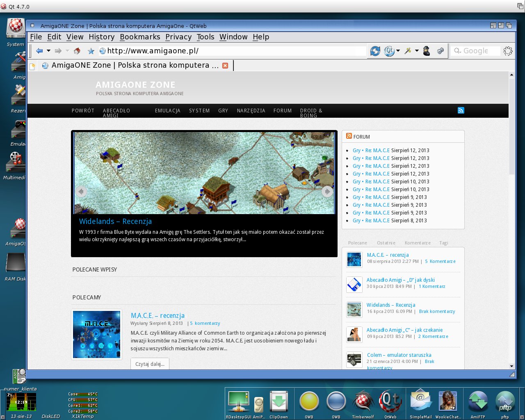Expand the dropdown next to the Q icon

tap(398, 51)
